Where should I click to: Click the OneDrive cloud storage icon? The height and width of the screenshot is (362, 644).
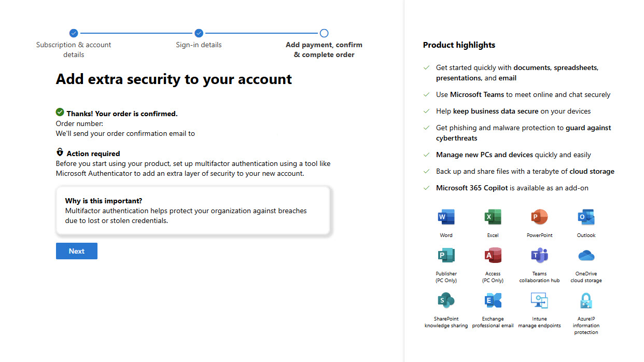pos(586,255)
